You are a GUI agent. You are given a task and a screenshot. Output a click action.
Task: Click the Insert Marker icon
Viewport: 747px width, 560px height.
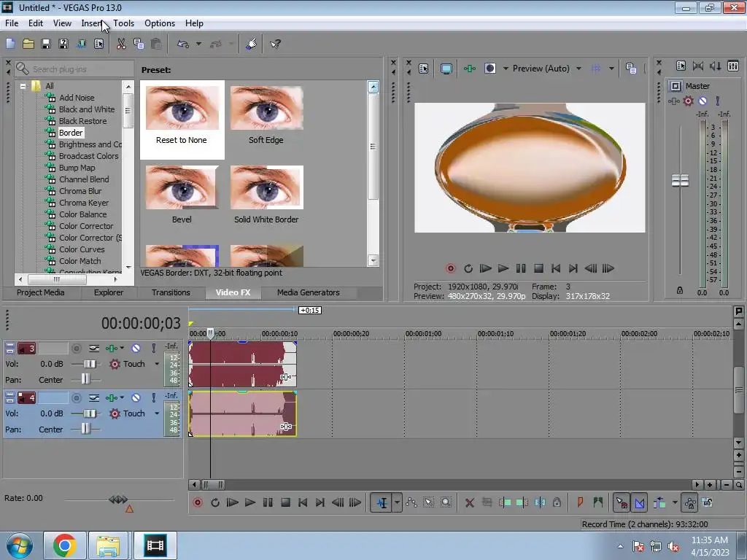click(x=580, y=502)
